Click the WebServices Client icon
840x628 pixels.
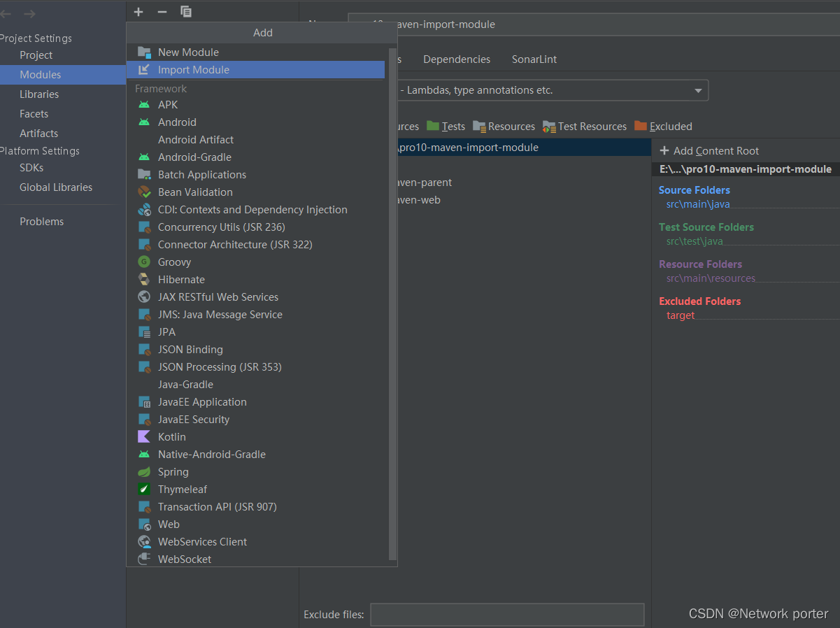point(144,542)
